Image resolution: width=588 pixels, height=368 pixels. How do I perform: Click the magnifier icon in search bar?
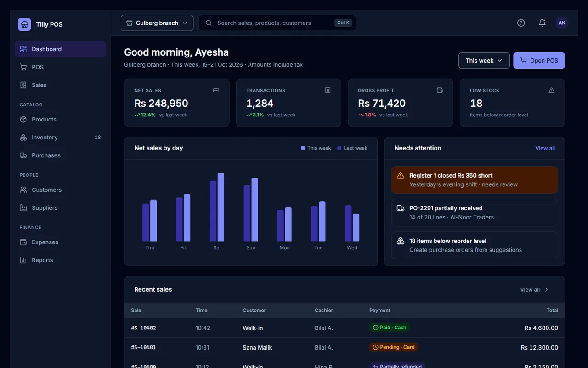(x=209, y=23)
